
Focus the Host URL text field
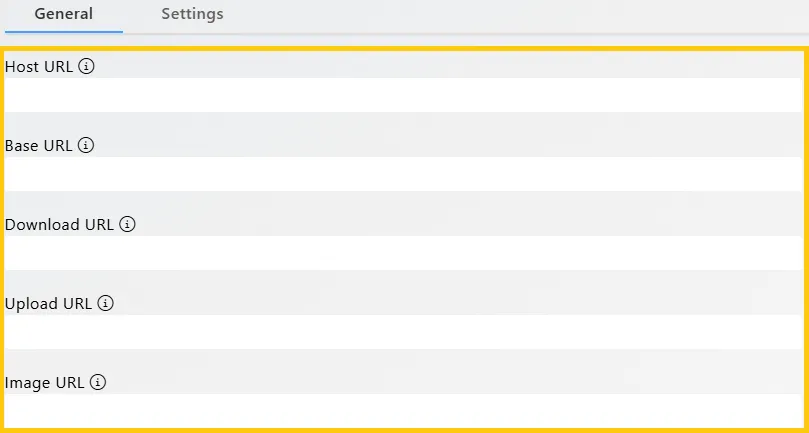(x=403, y=95)
